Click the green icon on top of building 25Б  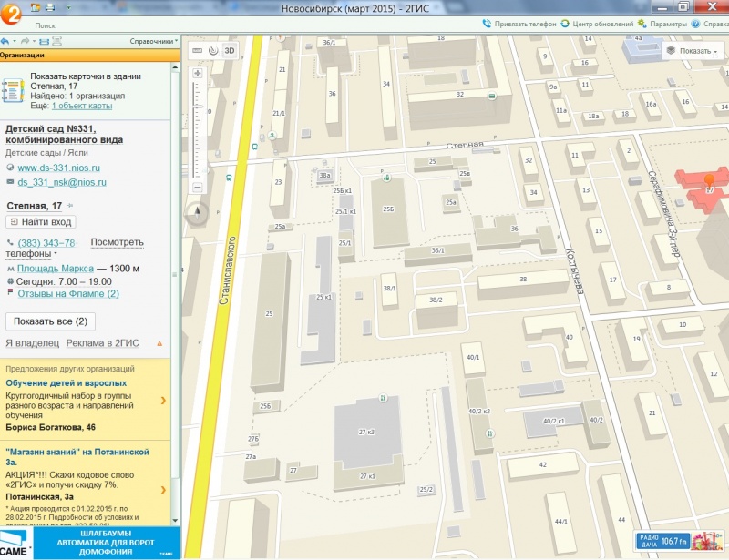385,177
